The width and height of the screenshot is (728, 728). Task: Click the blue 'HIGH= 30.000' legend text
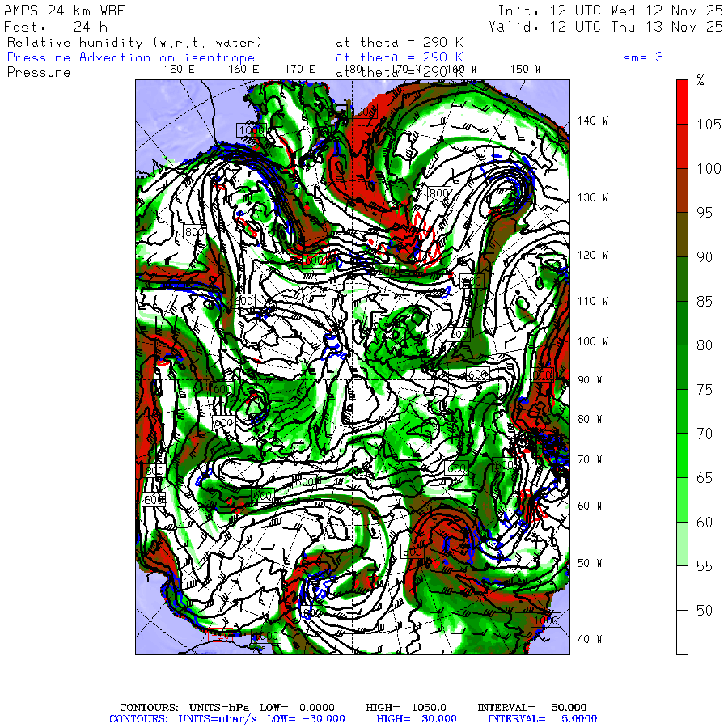click(x=417, y=719)
